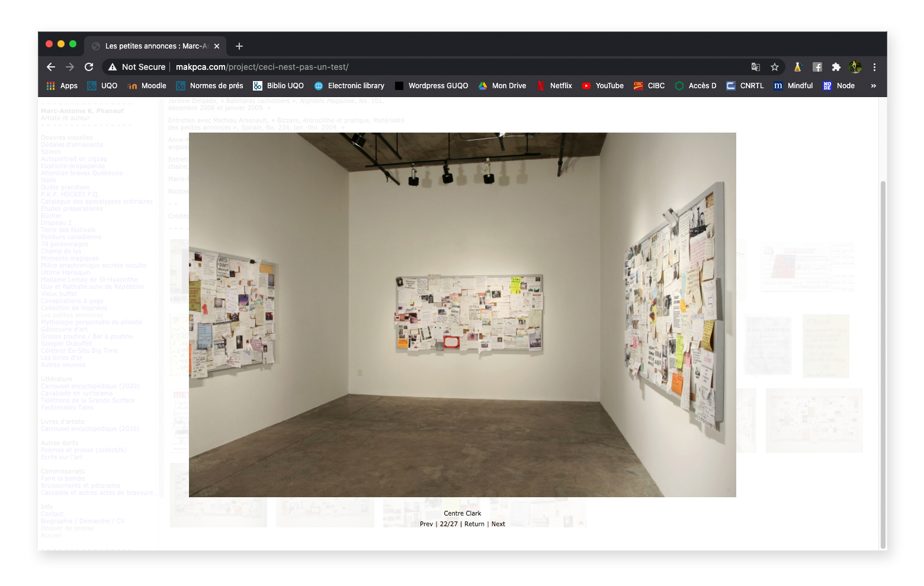Open the Apps bookmark shortcut
This screenshot has width=924, height=586.
62,86
